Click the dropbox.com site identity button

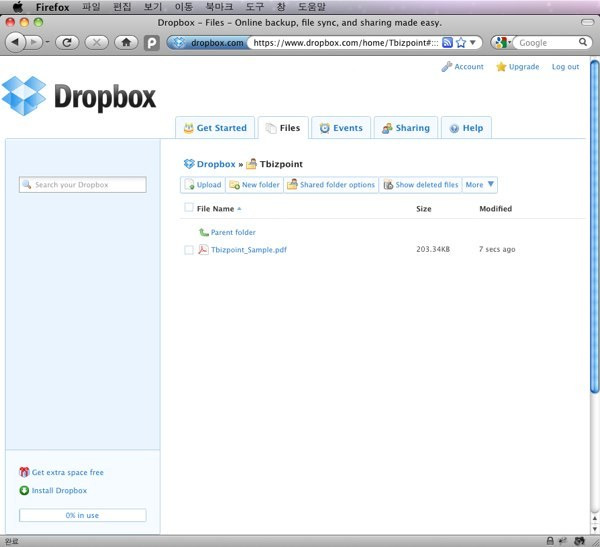(208, 42)
